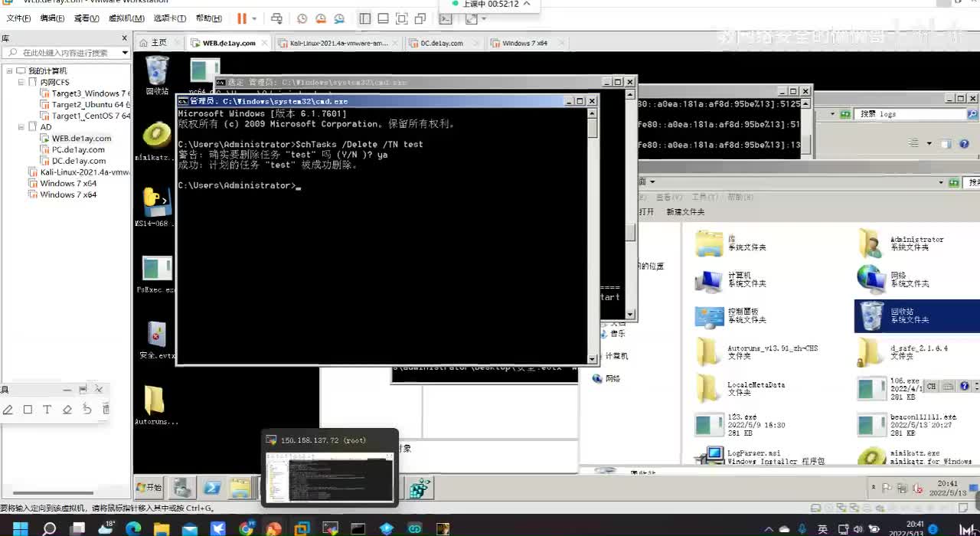
Task: Click the take snapshot clock icon
Action: click(x=302, y=18)
